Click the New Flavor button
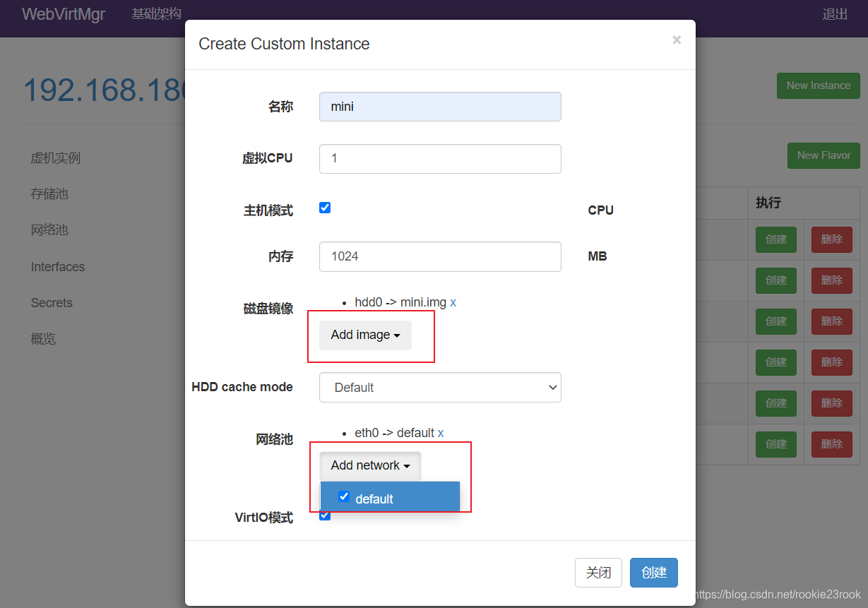The width and height of the screenshot is (868, 608). point(824,155)
